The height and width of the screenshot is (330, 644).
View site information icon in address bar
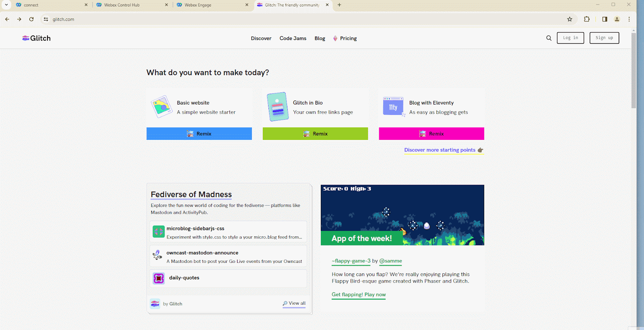pos(46,19)
